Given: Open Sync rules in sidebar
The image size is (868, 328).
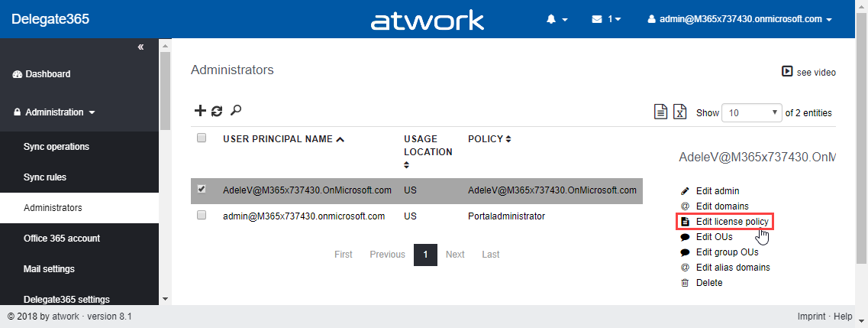Looking at the screenshot, I should pos(45,177).
